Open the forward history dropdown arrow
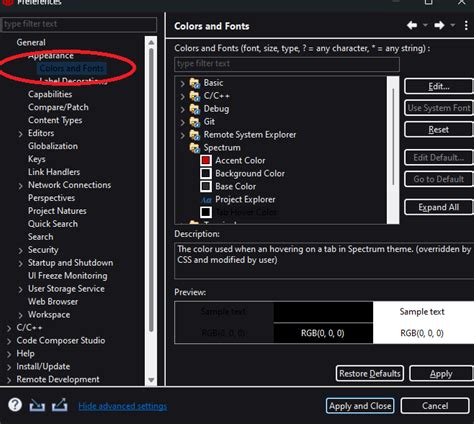The height and width of the screenshot is (424, 474). coord(453,25)
